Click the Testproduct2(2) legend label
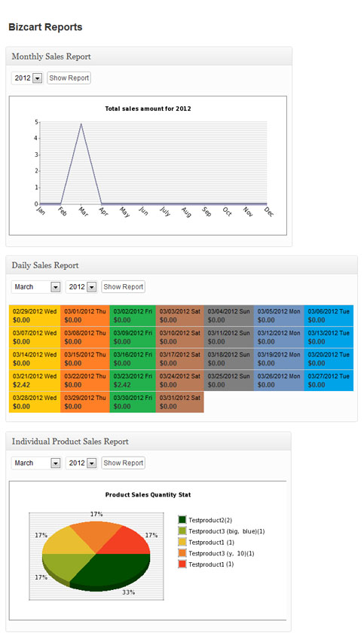 click(210, 520)
